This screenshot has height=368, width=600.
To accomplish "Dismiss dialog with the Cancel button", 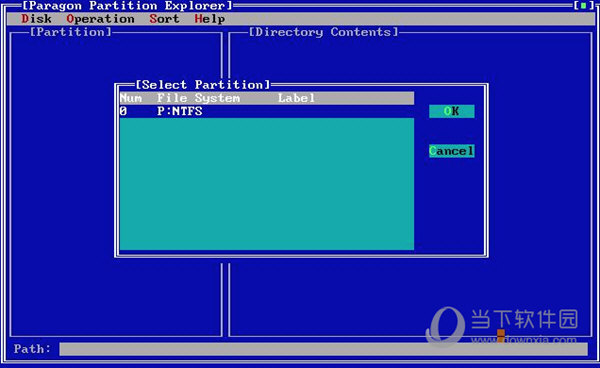I will point(452,151).
